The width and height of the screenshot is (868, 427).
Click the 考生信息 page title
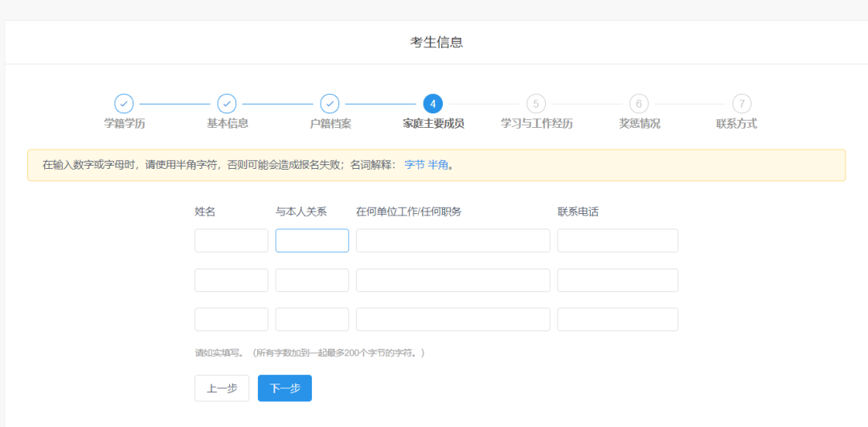pos(436,43)
